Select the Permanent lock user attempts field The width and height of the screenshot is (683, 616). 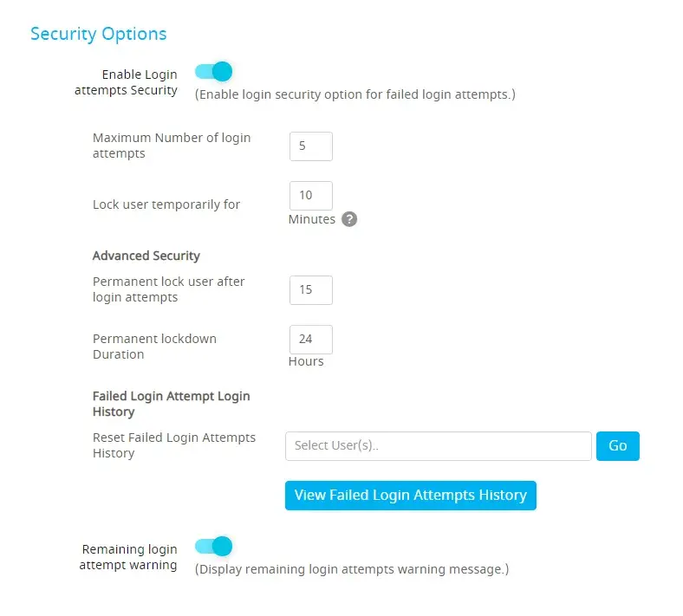coord(310,290)
